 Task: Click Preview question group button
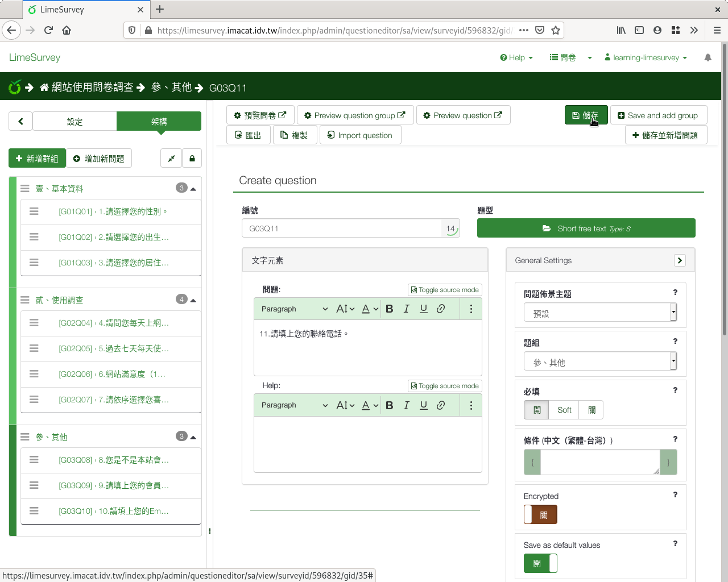click(x=355, y=115)
